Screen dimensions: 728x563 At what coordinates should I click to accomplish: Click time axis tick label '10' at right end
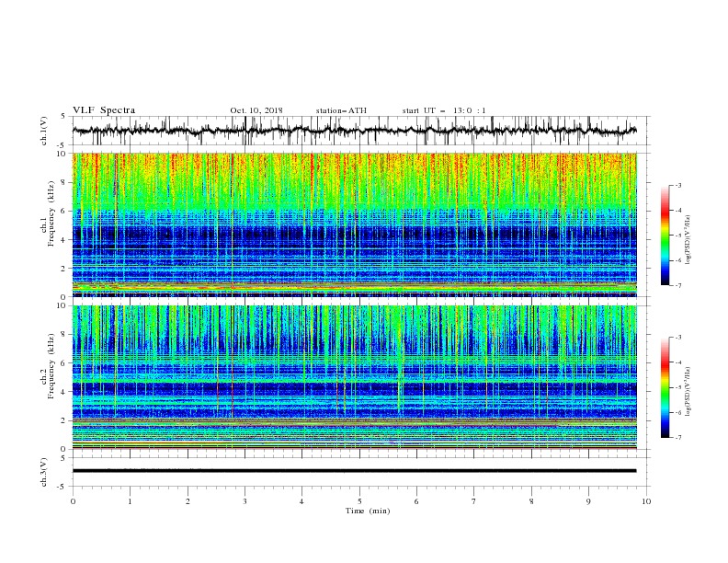646,501
